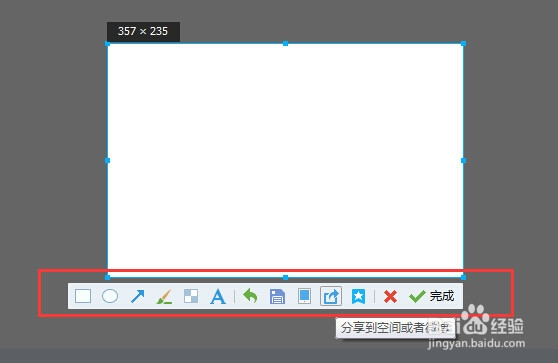Screen dimensions: 558x363
Task: Click the right-middle selection resize handle
Action: 463,161
